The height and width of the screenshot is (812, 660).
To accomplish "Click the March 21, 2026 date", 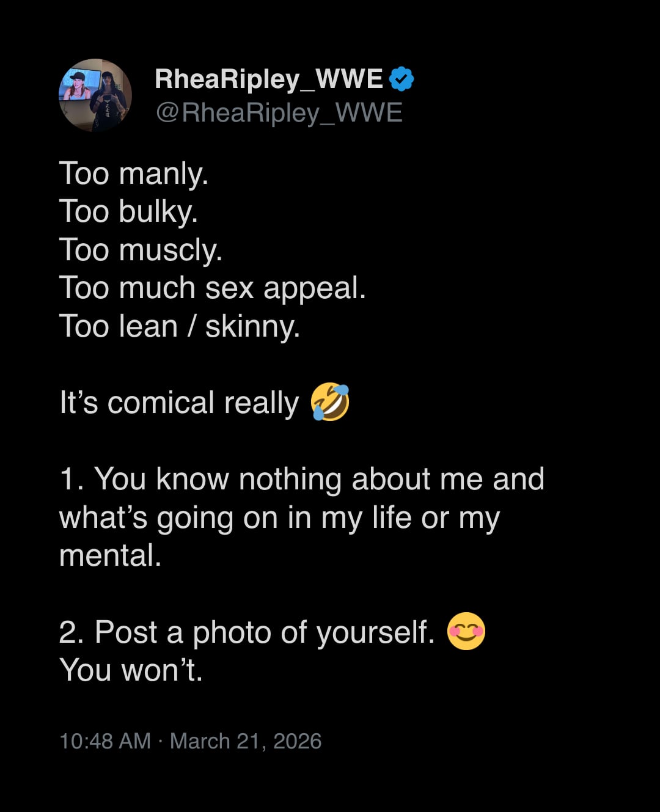I will (246, 741).
